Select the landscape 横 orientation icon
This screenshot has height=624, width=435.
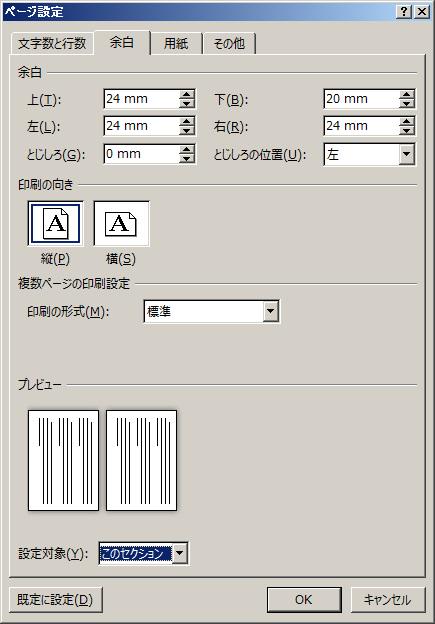(121, 223)
